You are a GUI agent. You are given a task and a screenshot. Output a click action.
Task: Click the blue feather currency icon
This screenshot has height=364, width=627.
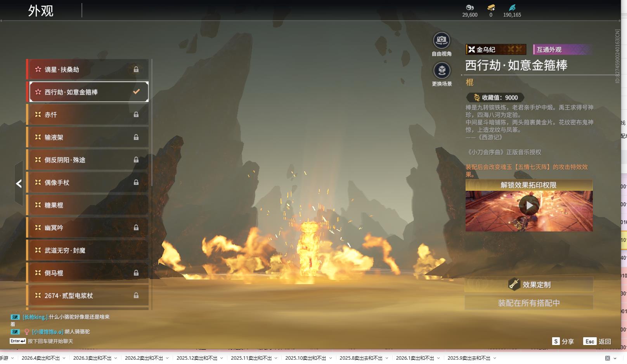tap(512, 7)
